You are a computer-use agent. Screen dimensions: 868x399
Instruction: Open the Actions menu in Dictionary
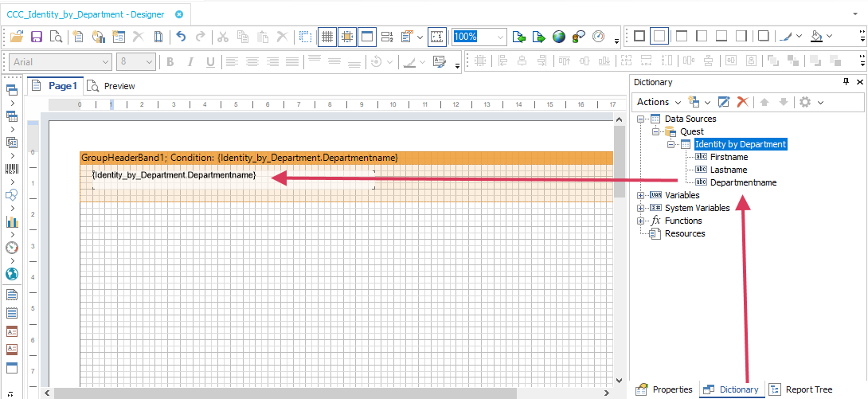659,102
